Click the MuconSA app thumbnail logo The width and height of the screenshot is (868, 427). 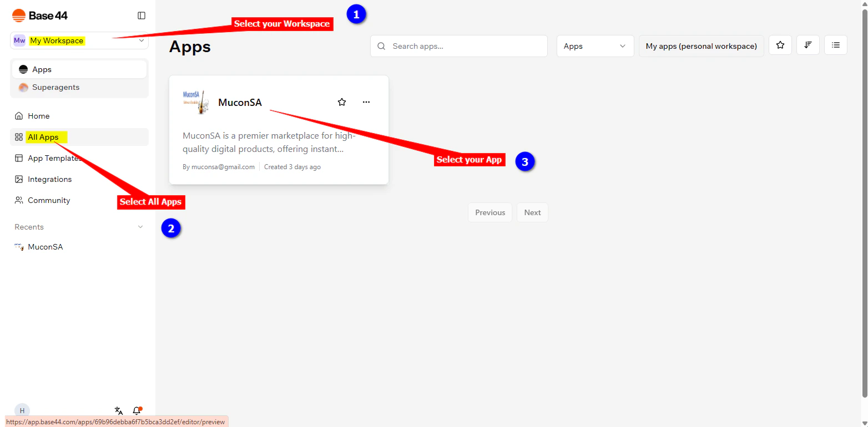click(x=196, y=102)
